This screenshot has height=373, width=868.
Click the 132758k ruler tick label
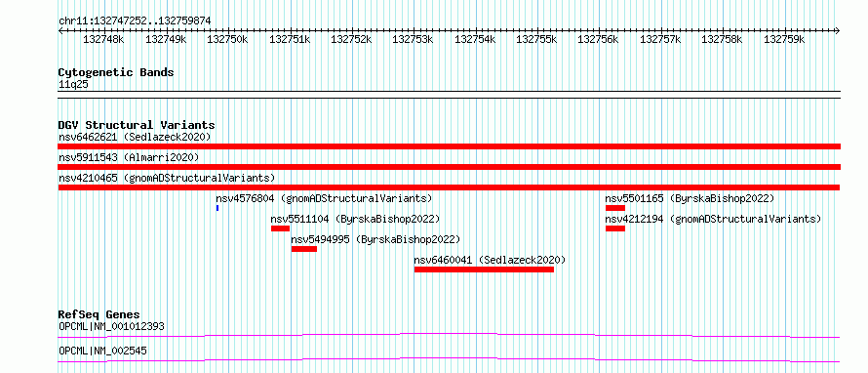[x=722, y=39]
